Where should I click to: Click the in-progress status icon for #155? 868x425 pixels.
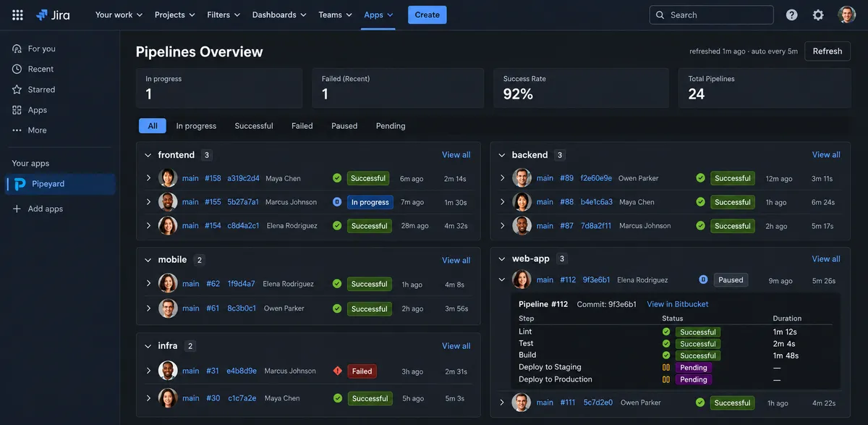(337, 202)
